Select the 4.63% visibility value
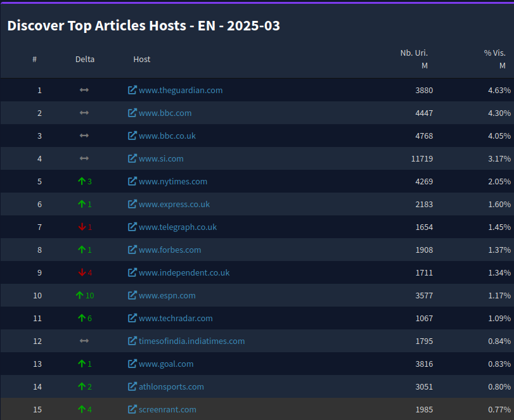Image resolution: width=514 pixels, height=420 pixels. 499,90
